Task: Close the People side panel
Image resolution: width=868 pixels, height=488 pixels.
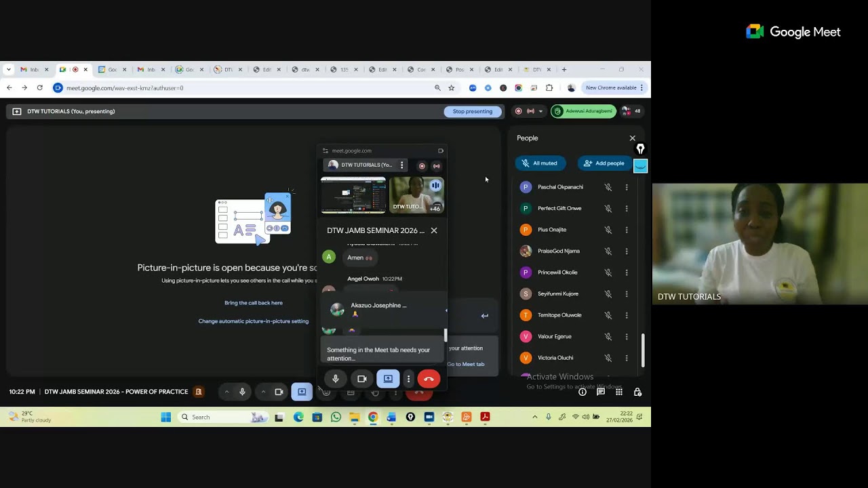Action: click(633, 138)
